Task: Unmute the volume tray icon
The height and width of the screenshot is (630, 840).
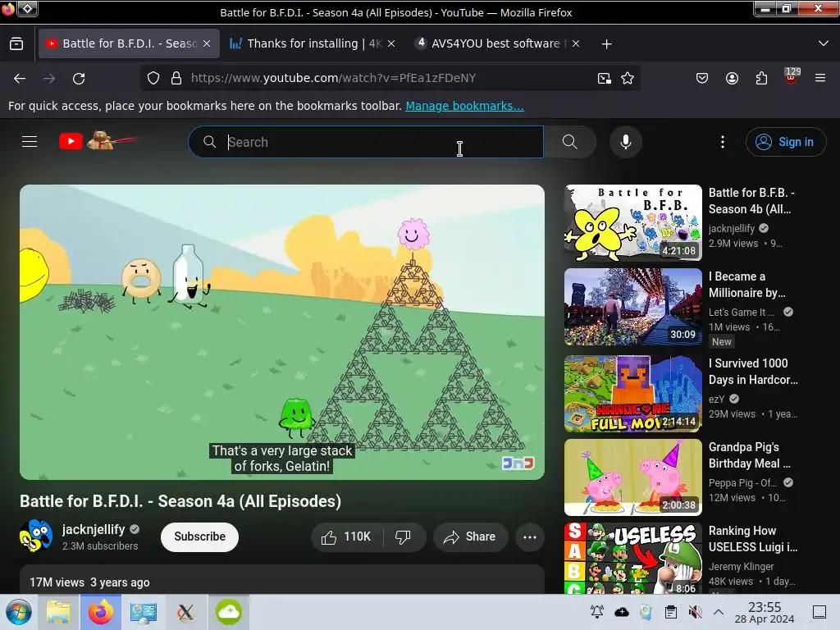Action: point(695,612)
